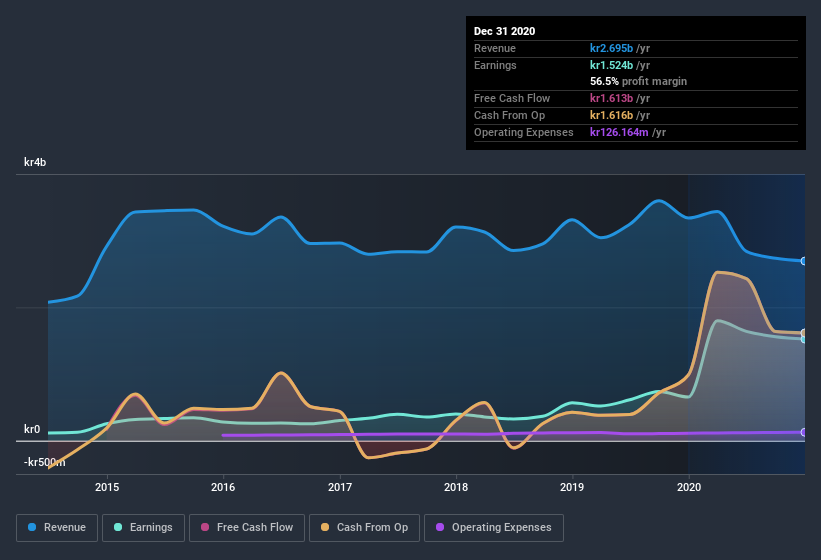Click the pink Free Cash Flow legend dot
This screenshot has height=560, width=821.
tap(205, 527)
